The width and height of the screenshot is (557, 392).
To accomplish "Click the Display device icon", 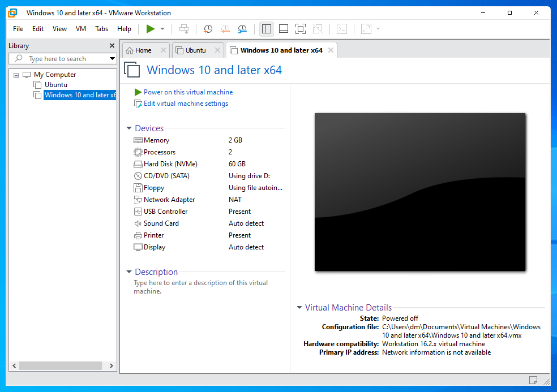I will click(x=138, y=247).
